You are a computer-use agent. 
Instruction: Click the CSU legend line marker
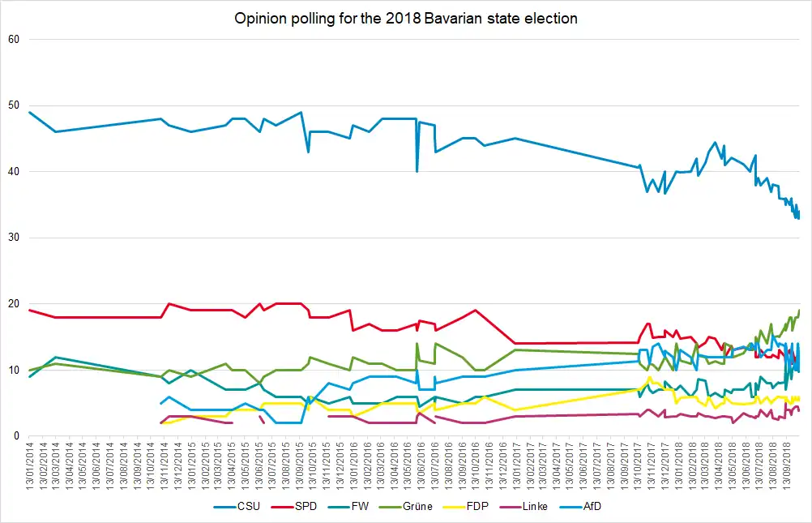[x=222, y=507]
